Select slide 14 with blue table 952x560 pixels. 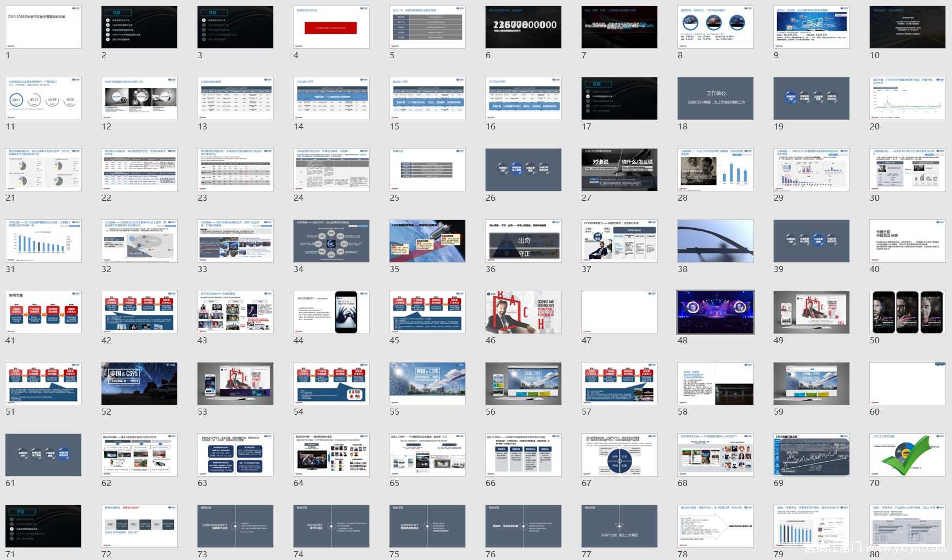[x=331, y=98]
